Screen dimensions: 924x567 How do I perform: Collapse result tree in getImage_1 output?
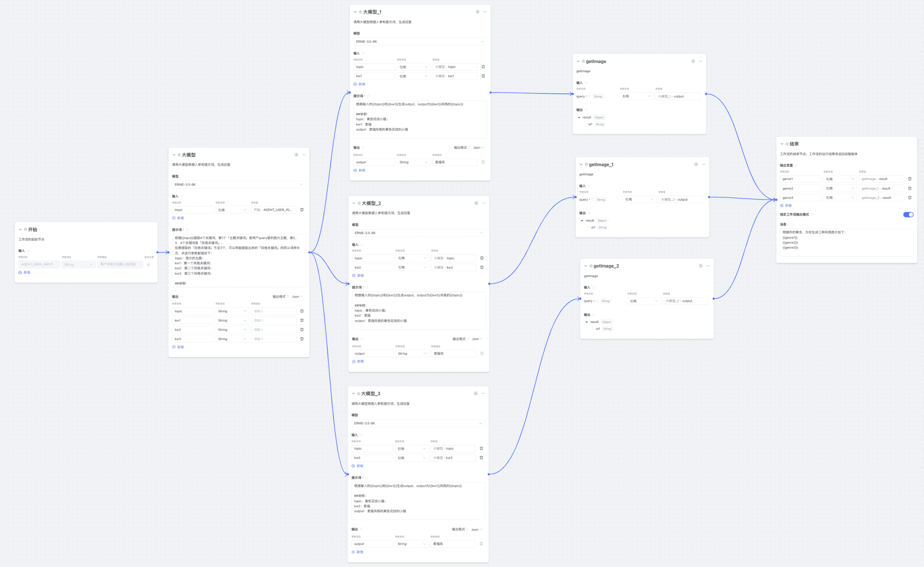(x=582, y=221)
